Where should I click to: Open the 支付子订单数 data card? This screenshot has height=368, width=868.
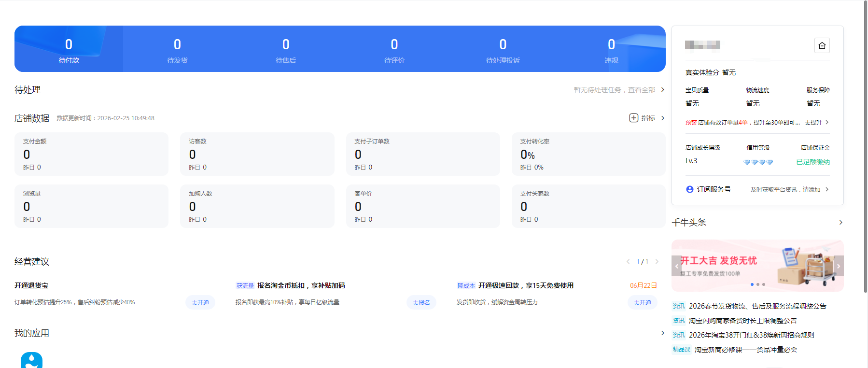[x=423, y=154]
